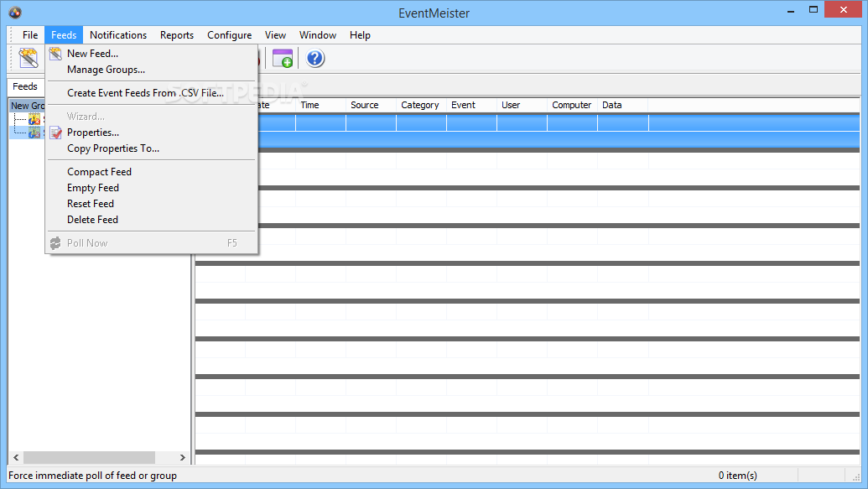Click the New Feed wizard toolbar icon

click(29, 58)
